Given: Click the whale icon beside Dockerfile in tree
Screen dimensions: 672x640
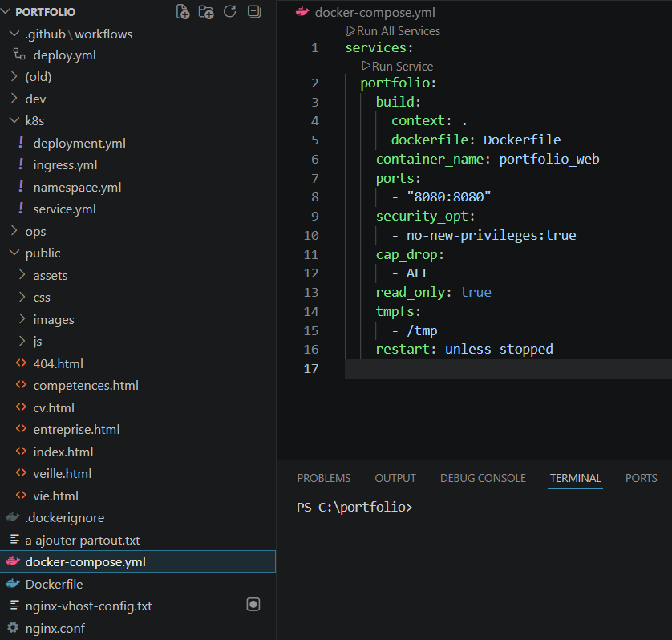Looking at the screenshot, I should pos(13,583).
